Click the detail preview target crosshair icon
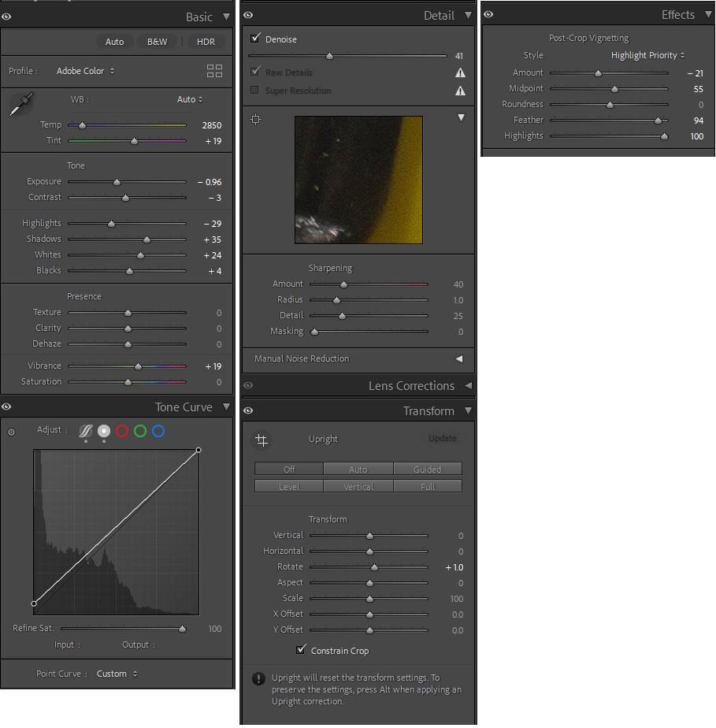Image resolution: width=716 pixels, height=728 pixels. 256,119
